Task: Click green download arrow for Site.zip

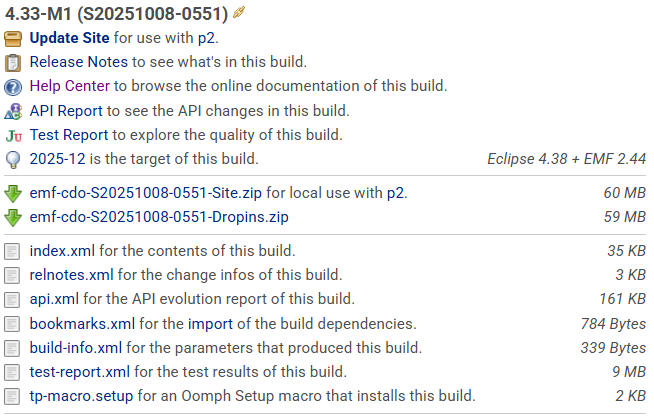Action: [x=13, y=193]
